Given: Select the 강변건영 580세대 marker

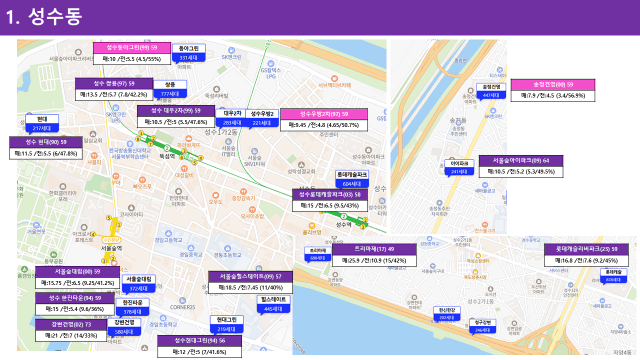Looking at the screenshot, I should coord(124,327).
